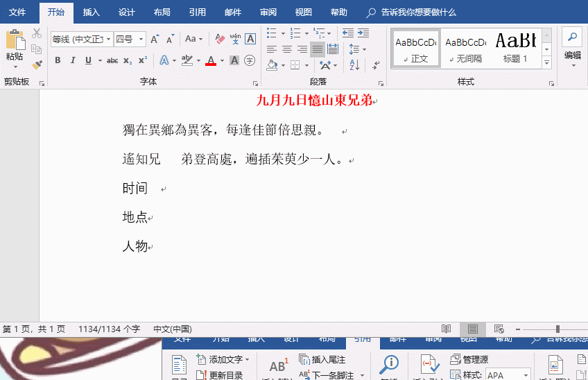Toggle character shading (gray A)

pyautogui.click(x=234, y=60)
